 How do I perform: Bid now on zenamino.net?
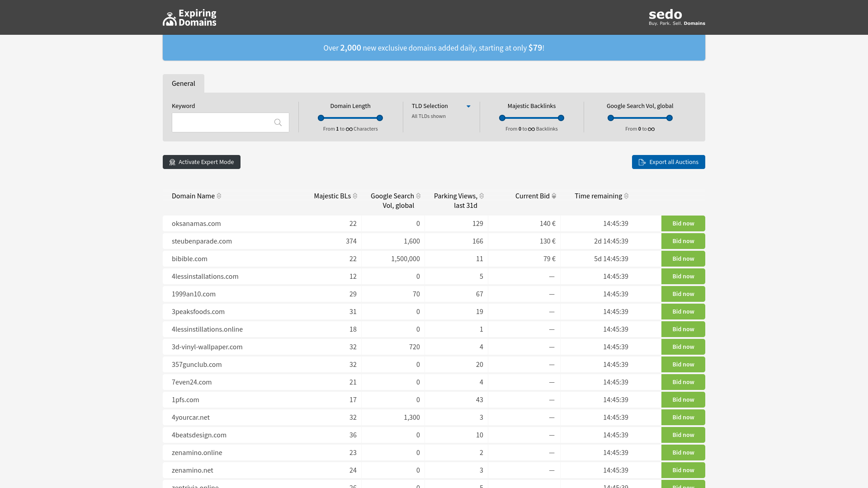(683, 470)
